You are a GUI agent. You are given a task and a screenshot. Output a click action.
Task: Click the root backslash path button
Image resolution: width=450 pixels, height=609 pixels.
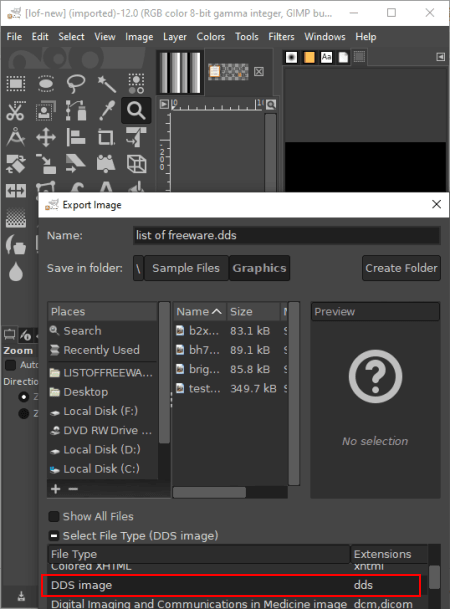pos(138,268)
